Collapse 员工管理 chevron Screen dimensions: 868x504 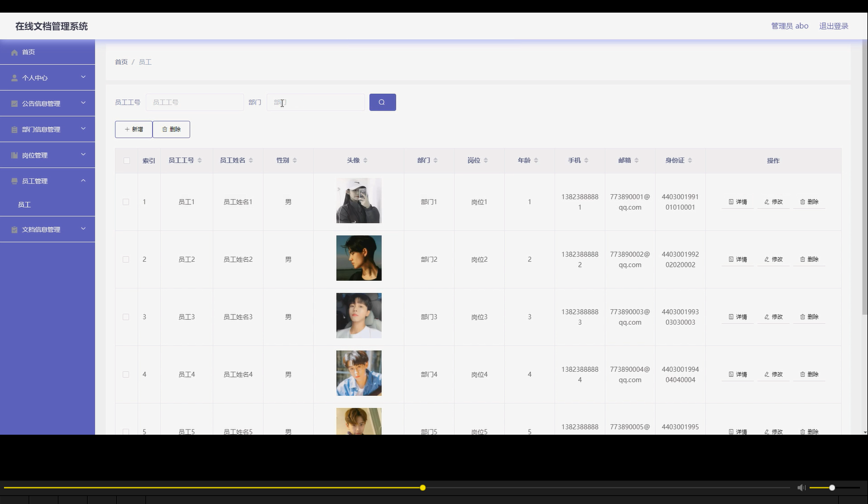click(x=83, y=180)
